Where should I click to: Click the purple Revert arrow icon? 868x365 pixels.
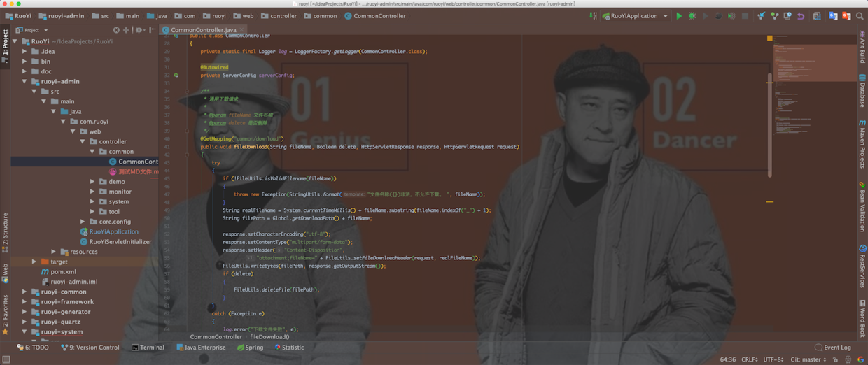point(801,16)
